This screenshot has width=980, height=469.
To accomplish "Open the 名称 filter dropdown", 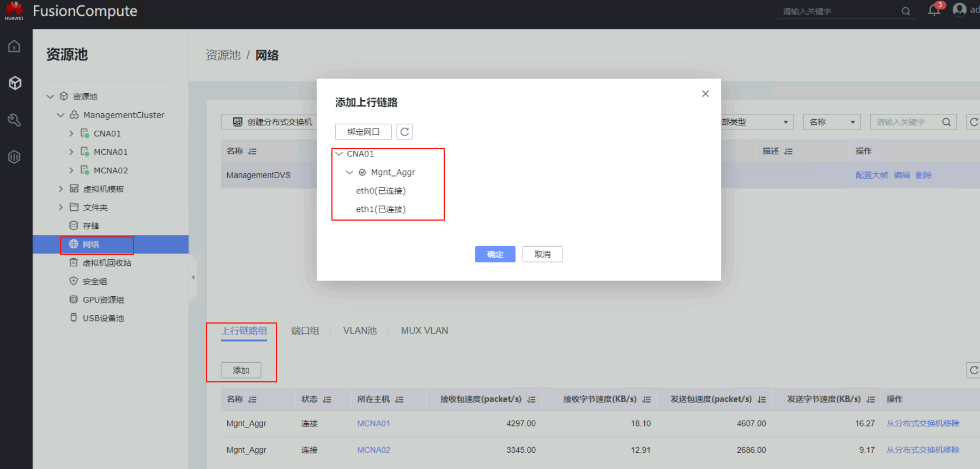I will 832,122.
